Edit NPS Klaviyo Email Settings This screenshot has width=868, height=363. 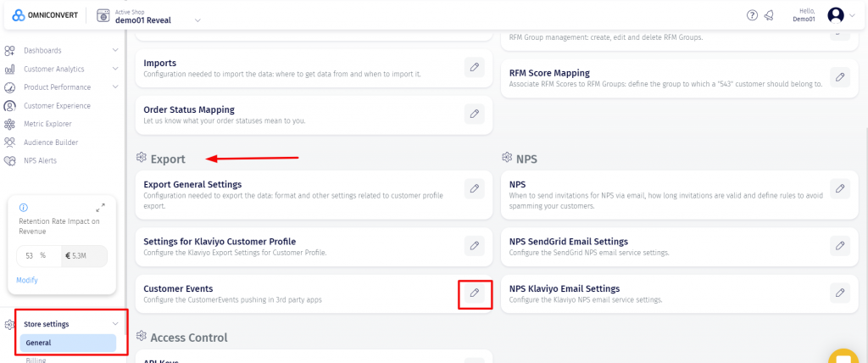point(840,293)
